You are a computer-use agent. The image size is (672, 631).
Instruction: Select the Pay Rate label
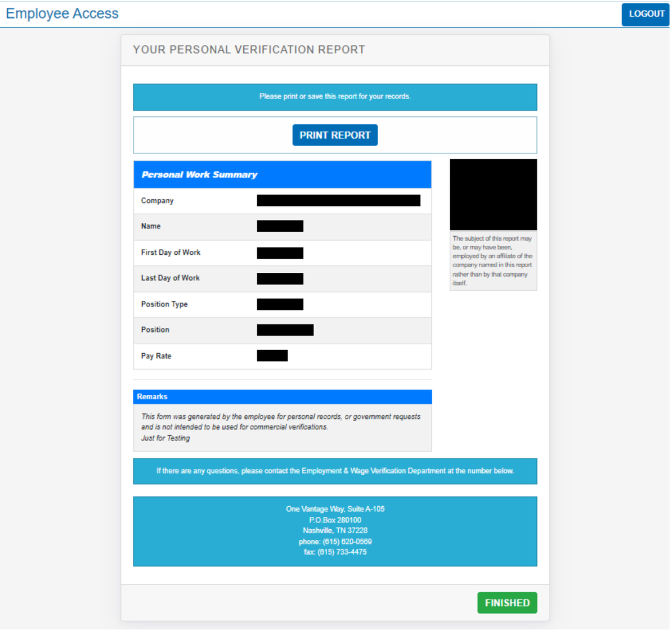pos(156,356)
